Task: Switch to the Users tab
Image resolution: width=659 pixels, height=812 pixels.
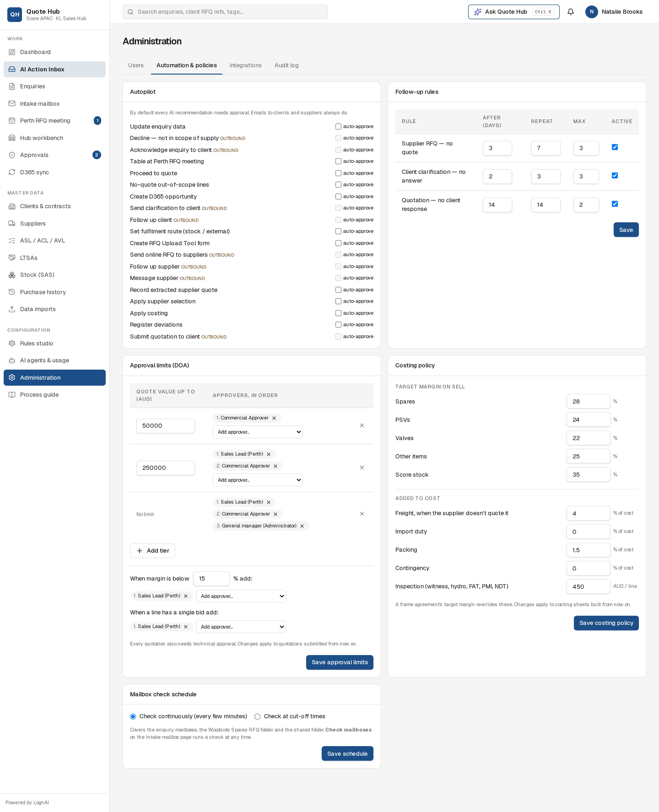Action: coord(135,65)
